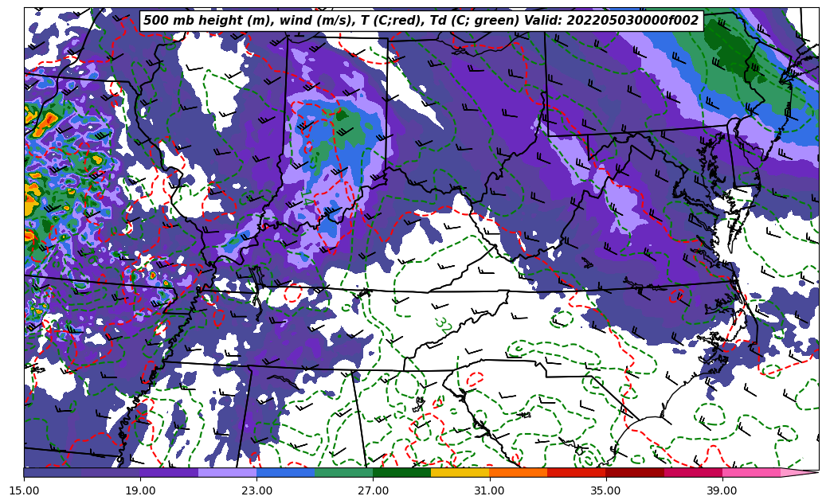The image size is (826, 504).
Task: Click the 19.00 colorbar tick label
Action: point(140,490)
